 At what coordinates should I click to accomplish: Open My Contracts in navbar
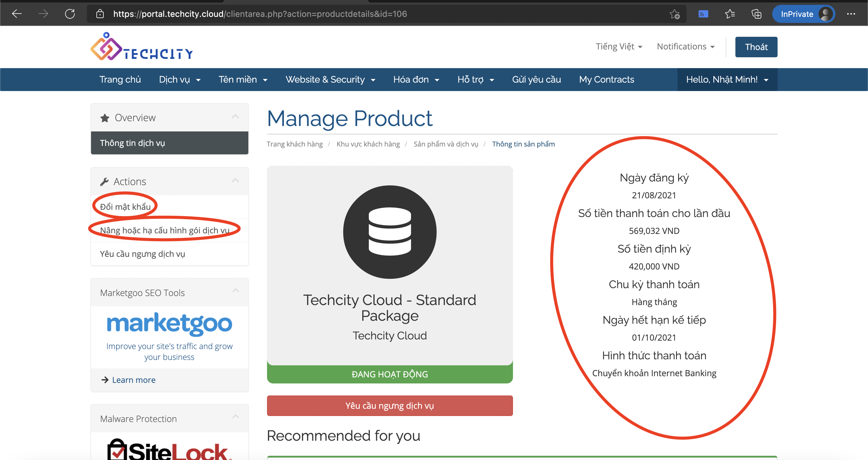click(606, 80)
